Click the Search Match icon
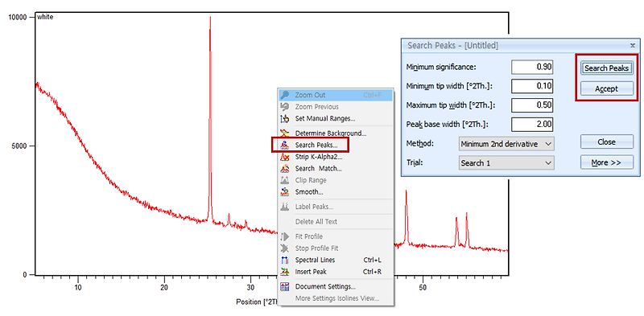644x316 pixels. tap(285, 168)
